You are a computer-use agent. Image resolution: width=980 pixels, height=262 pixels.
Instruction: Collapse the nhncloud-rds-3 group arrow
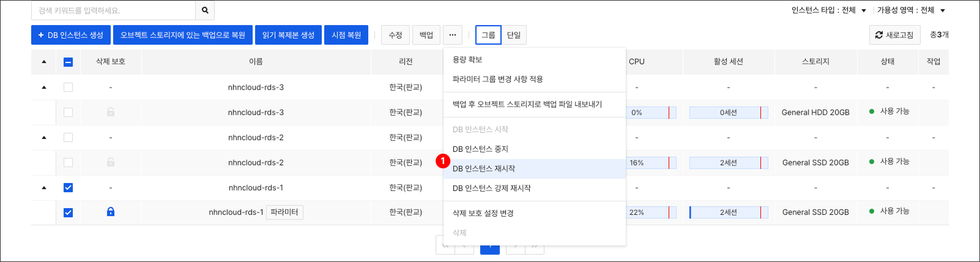tap(44, 88)
